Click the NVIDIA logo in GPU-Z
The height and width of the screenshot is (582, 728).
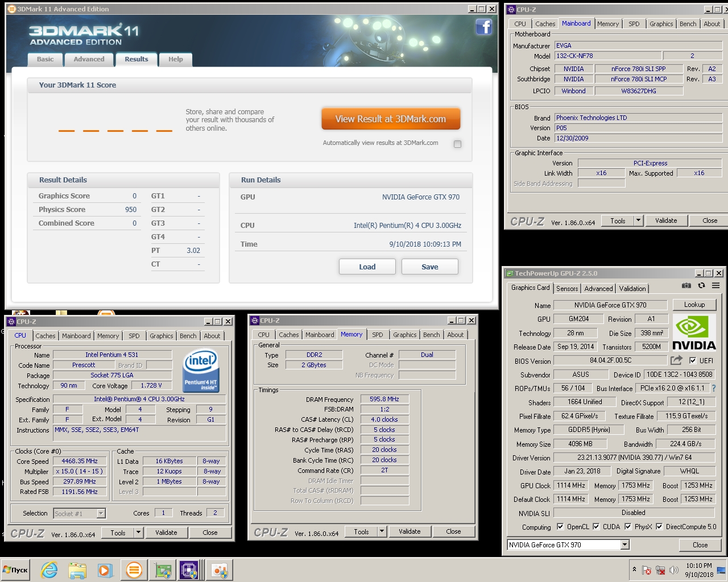tap(694, 332)
